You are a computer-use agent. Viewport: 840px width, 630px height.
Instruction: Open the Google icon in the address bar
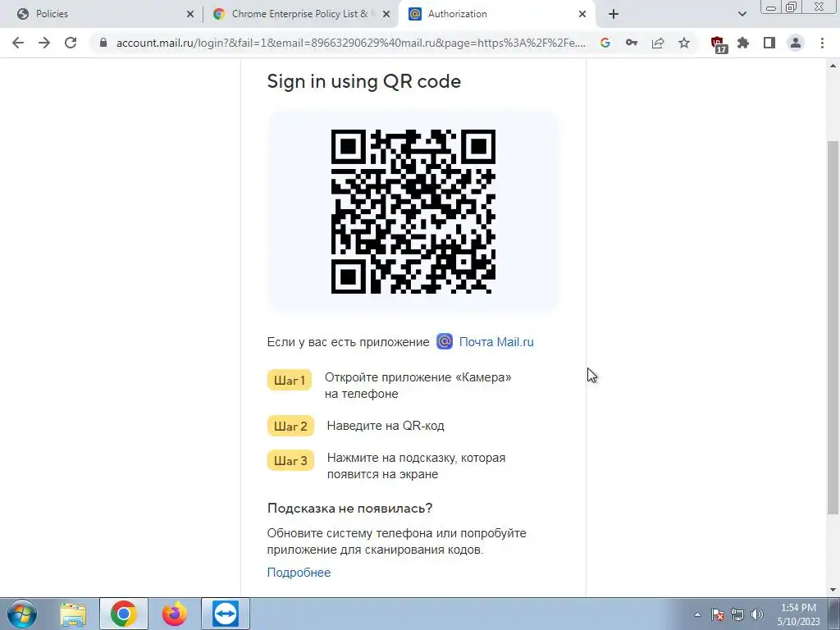605,43
